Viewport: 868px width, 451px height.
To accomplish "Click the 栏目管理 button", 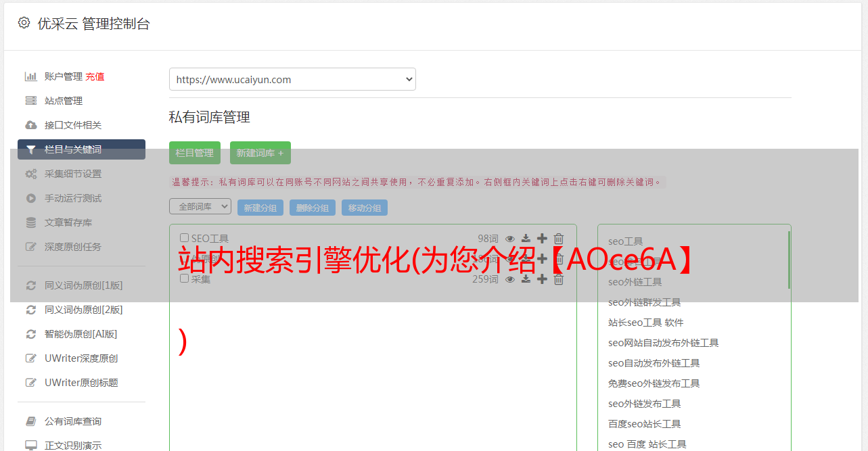I will (195, 153).
